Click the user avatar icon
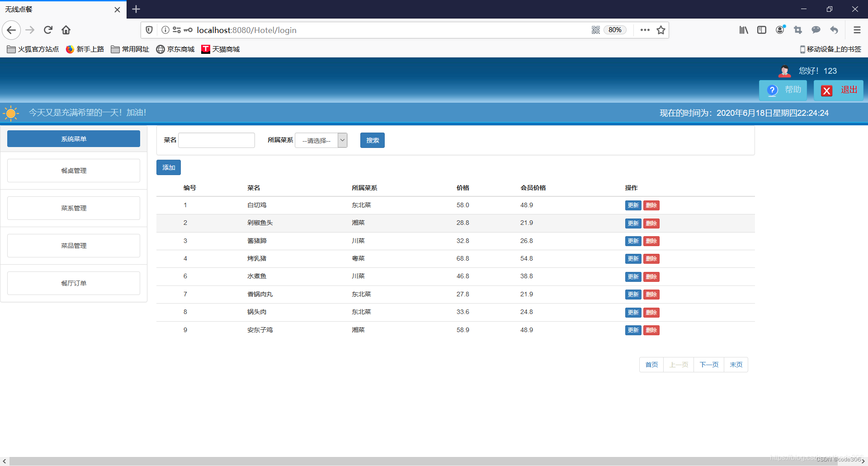Image resolution: width=868 pixels, height=466 pixels. pos(784,71)
